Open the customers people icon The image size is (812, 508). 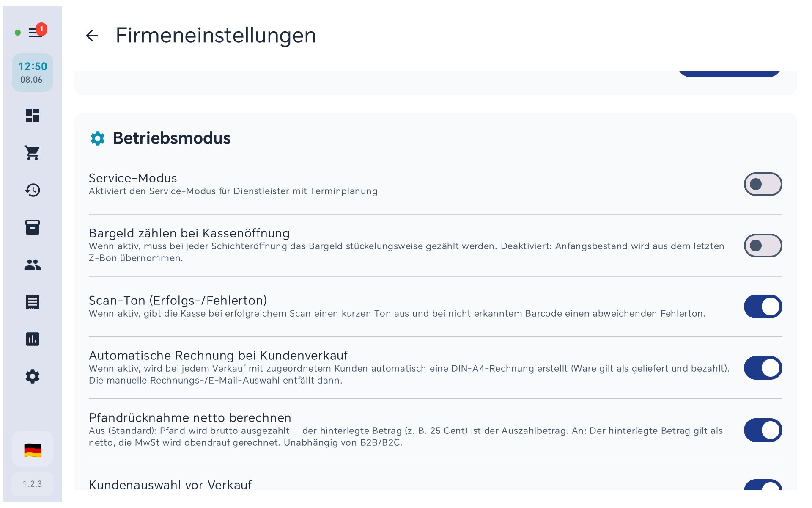click(33, 265)
